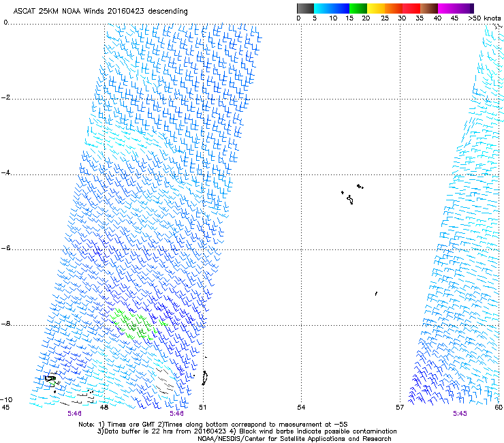Click the latitude axis label '-2'

tap(5, 97)
